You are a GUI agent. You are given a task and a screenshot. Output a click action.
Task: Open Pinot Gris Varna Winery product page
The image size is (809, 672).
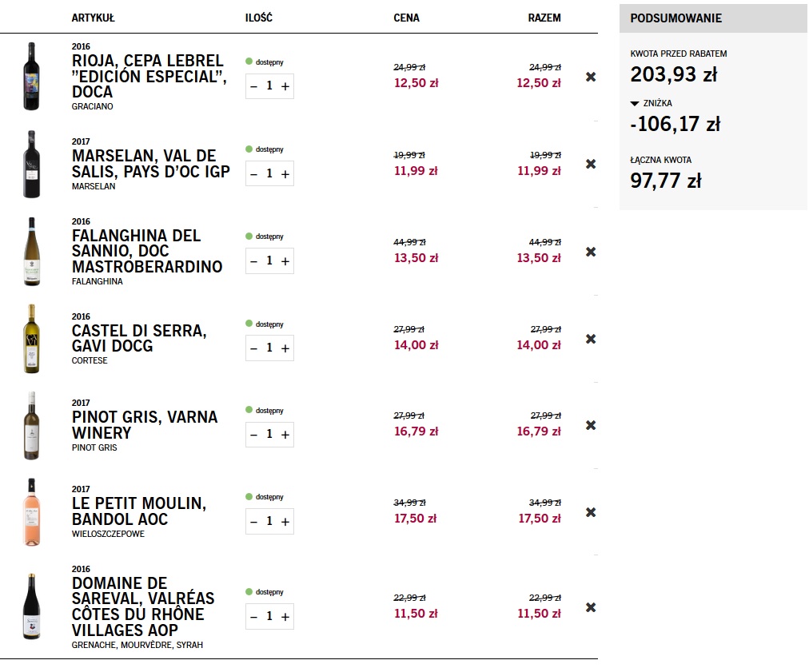coord(145,424)
